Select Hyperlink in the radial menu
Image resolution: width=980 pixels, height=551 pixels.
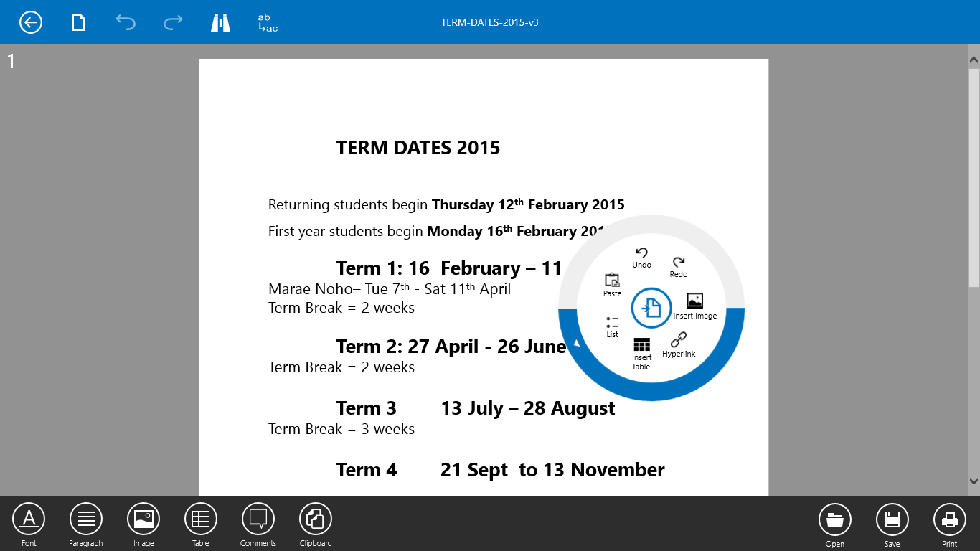point(679,345)
